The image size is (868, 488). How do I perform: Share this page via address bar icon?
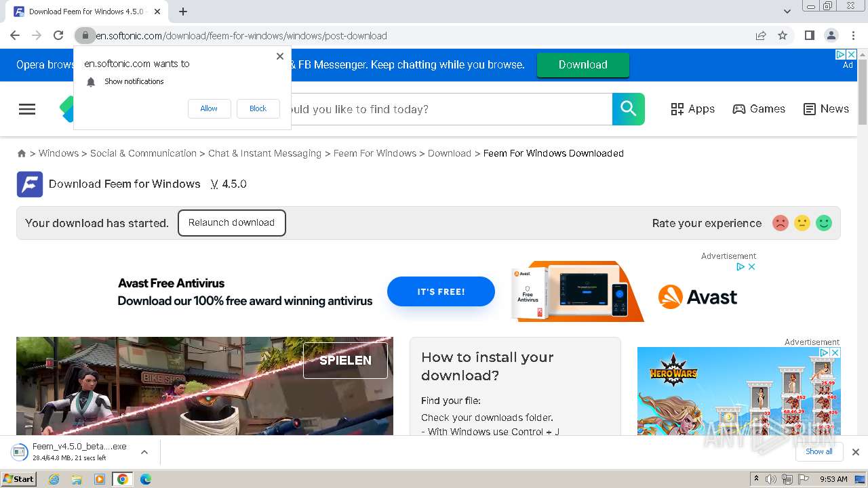tap(761, 35)
